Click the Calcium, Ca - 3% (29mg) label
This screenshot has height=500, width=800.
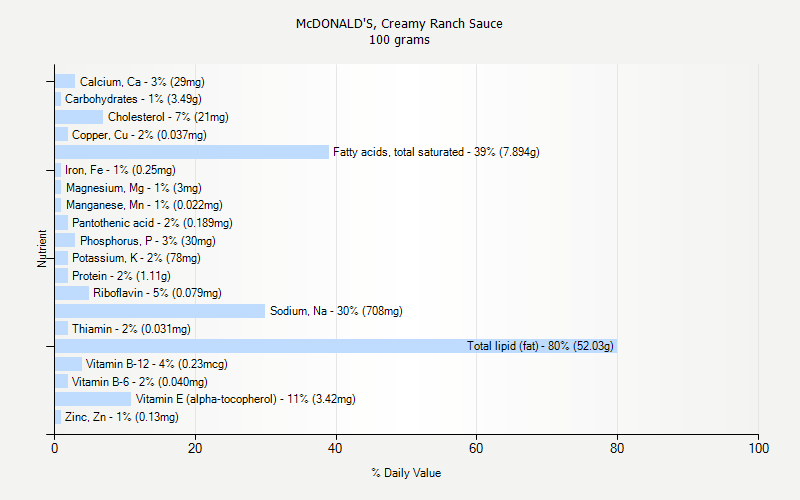(142, 82)
